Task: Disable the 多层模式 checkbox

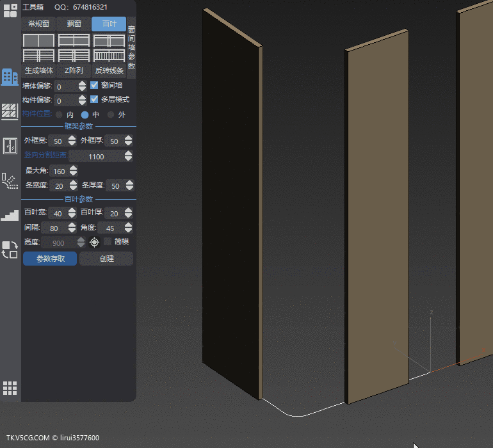Action: [94, 99]
